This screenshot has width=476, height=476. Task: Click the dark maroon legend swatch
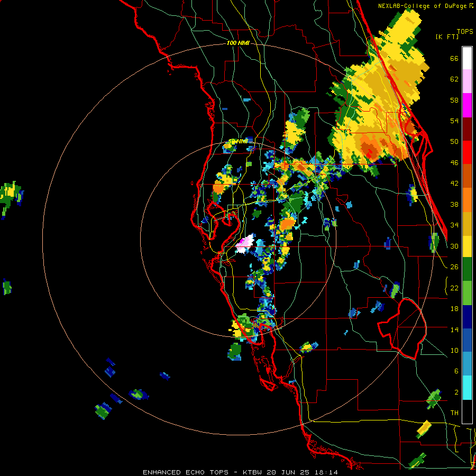pos(467,129)
